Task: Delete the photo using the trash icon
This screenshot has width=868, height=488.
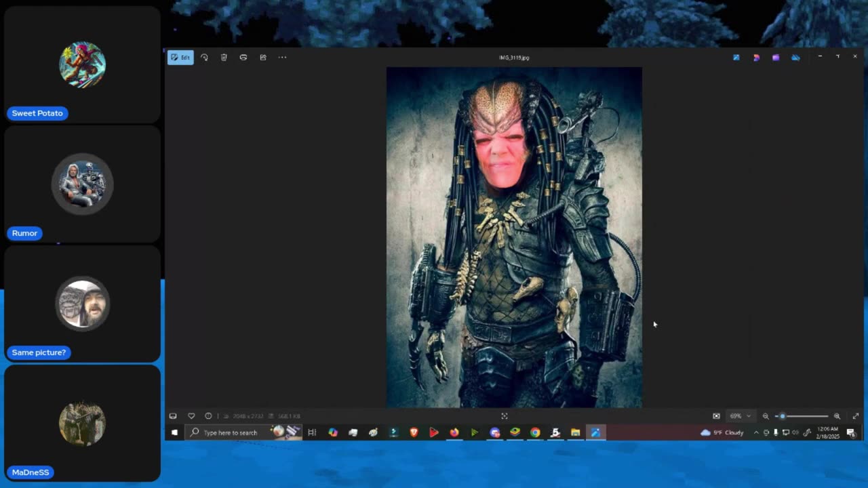Action: 224,58
